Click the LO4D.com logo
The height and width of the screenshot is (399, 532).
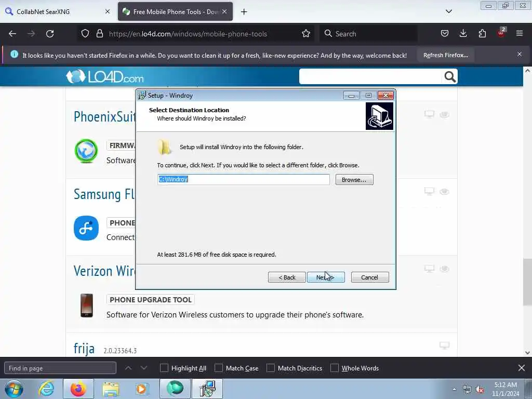(105, 77)
